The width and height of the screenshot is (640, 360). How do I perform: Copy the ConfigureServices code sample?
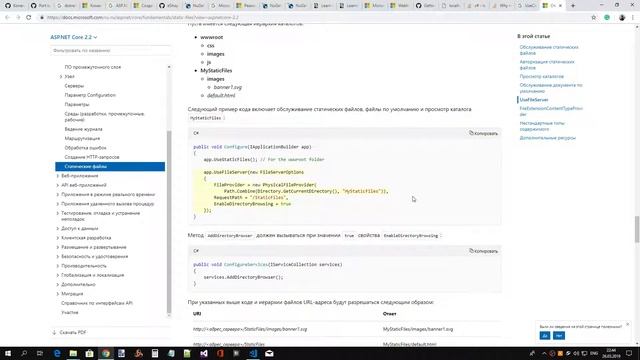click(483, 251)
